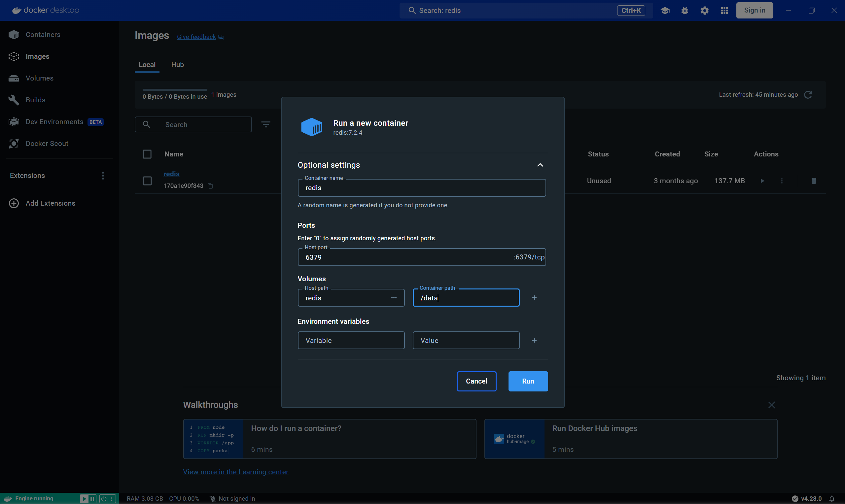Click the Add Extensions plus icon
The image size is (845, 504).
tap(14, 203)
